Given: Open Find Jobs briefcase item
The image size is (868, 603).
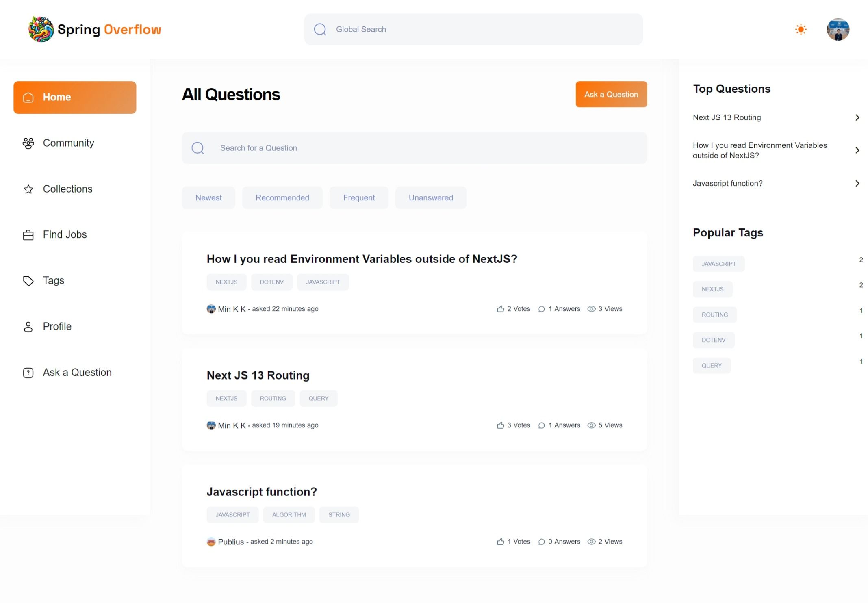Looking at the screenshot, I should click(x=64, y=235).
